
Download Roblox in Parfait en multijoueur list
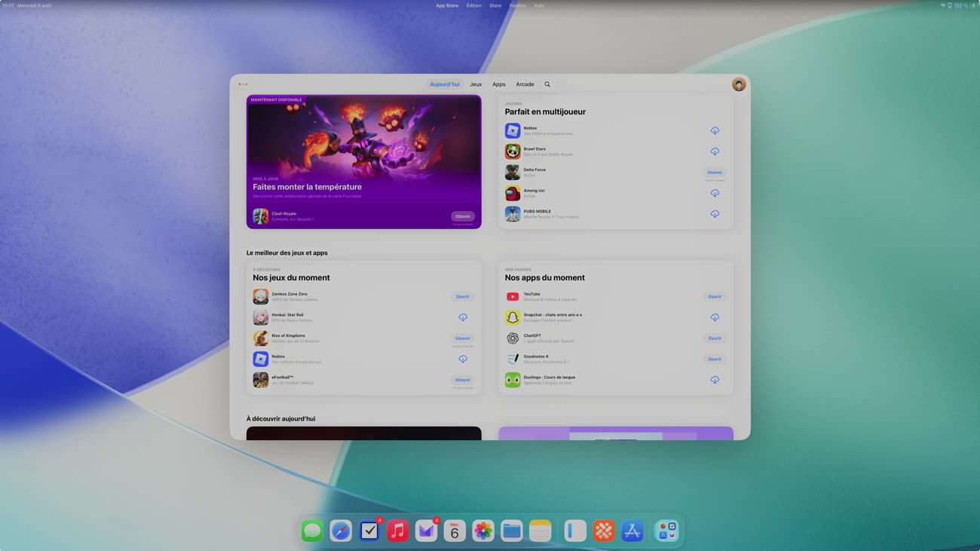point(715,131)
